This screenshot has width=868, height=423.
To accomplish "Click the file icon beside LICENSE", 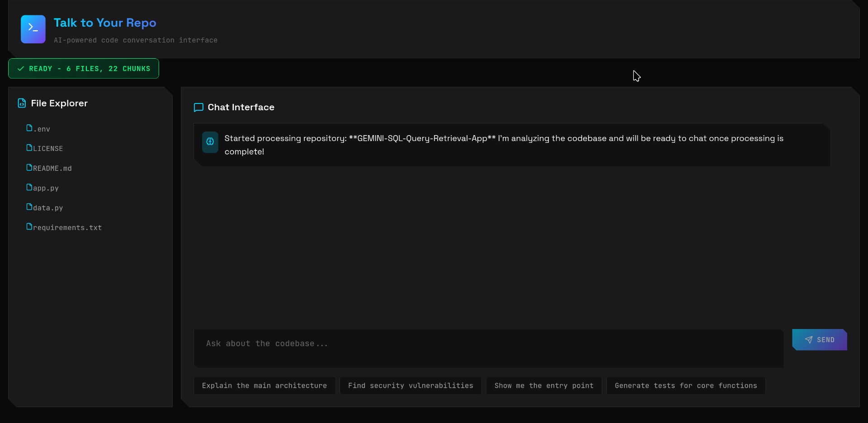I will pyautogui.click(x=29, y=148).
